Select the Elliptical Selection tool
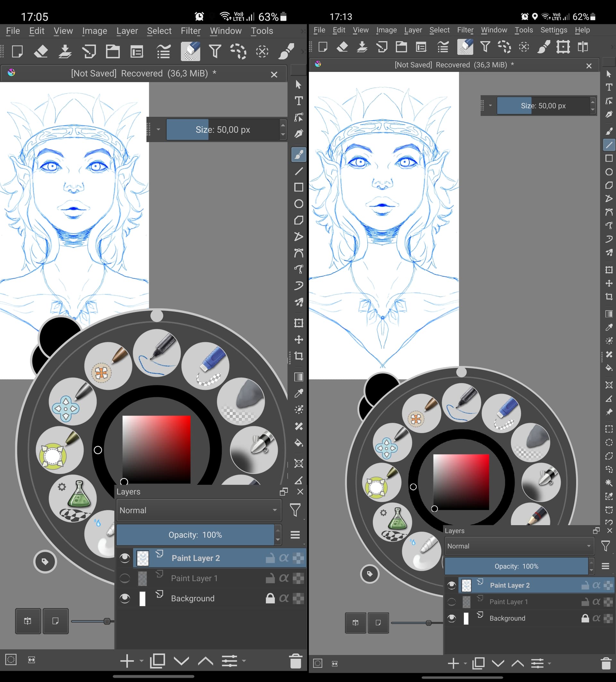Viewport: 616px width, 682px height. coord(609,442)
